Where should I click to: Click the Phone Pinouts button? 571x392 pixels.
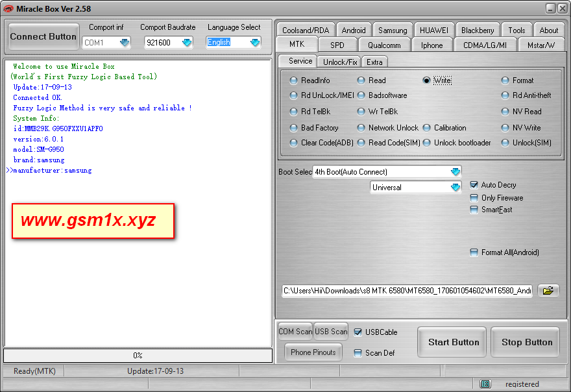click(313, 352)
